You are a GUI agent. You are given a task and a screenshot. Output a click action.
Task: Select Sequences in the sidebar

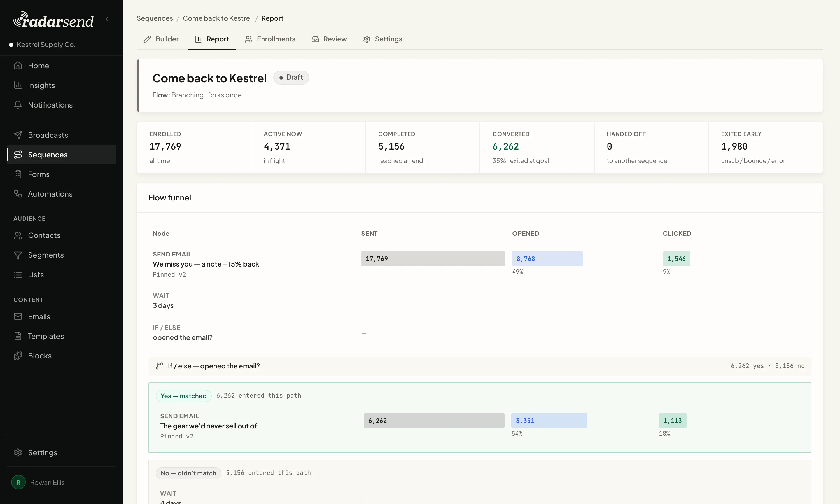point(61,155)
